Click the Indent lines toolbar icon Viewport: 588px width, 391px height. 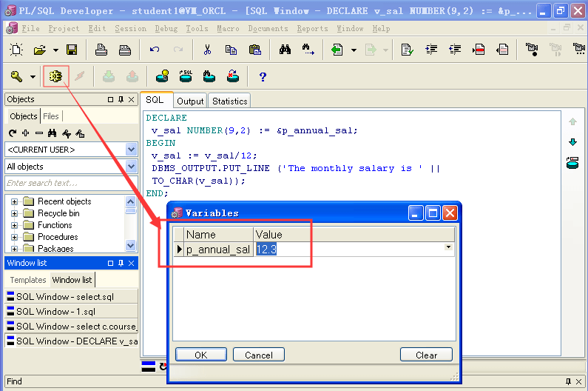(x=431, y=50)
